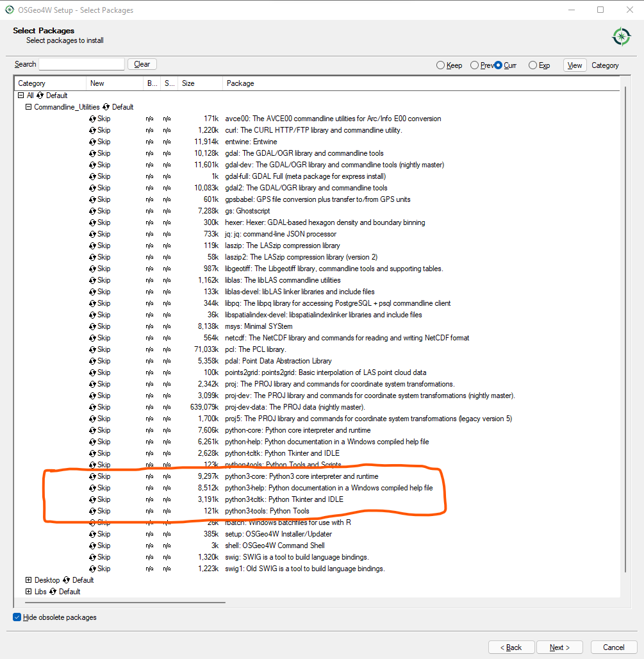Click the Skip icon for gs: Ghostscript
The height and width of the screenshot is (659, 644).
(x=92, y=212)
